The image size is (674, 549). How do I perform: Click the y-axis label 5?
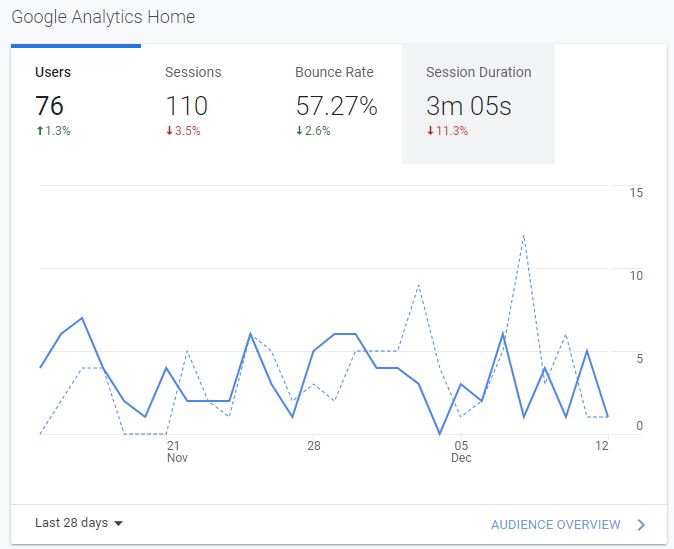click(x=640, y=359)
